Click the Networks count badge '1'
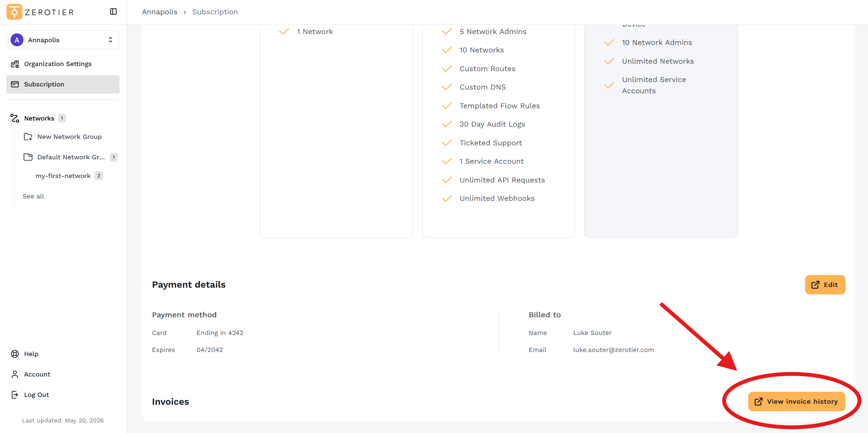This screenshot has height=433, width=868. tap(62, 118)
